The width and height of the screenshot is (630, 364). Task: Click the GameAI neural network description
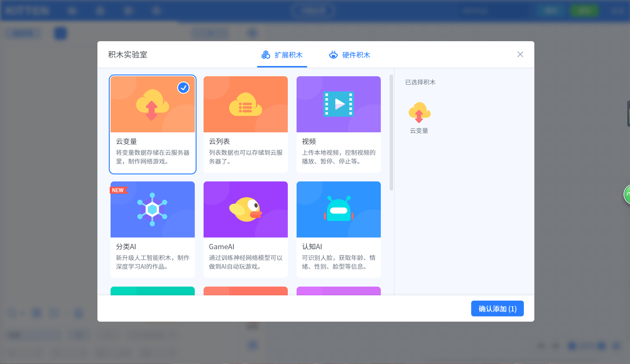pos(246,262)
